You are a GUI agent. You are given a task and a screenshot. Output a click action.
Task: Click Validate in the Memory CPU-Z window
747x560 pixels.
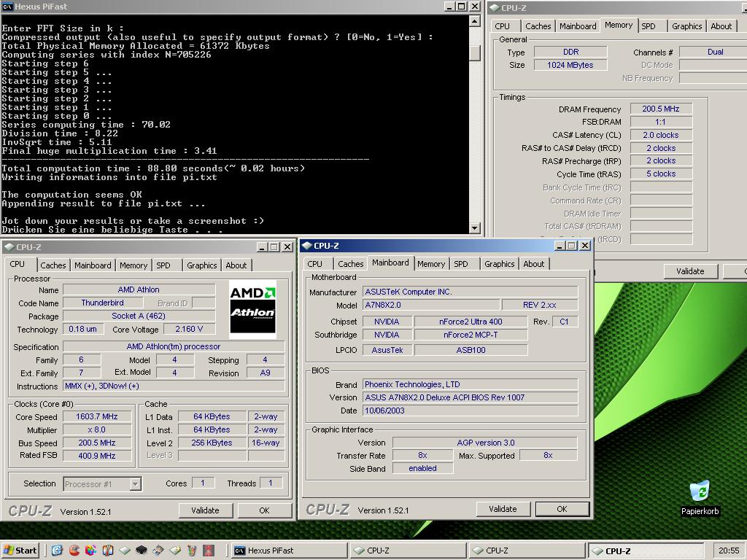[x=690, y=271]
